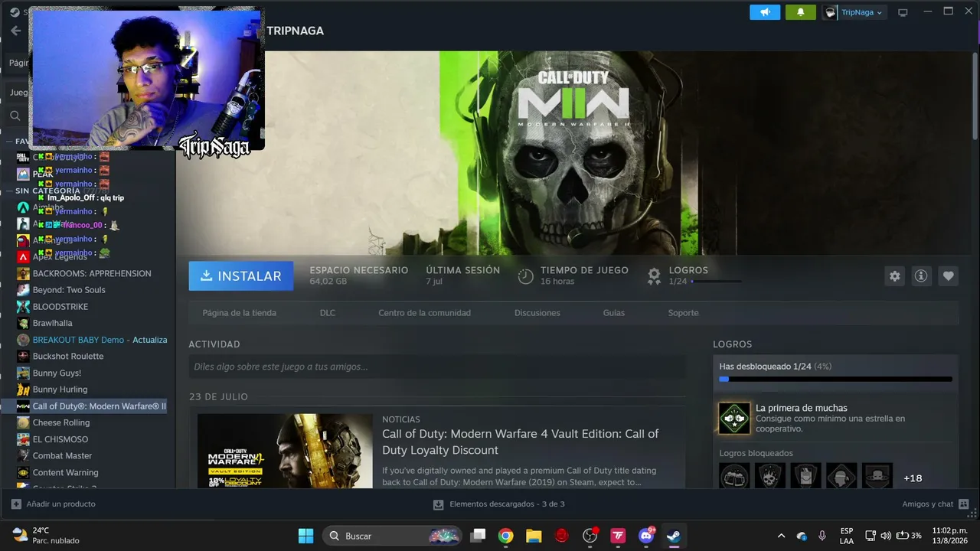Click the Cheese Rolling game icon
This screenshot has height=551, width=980.
tap(24, 422)
